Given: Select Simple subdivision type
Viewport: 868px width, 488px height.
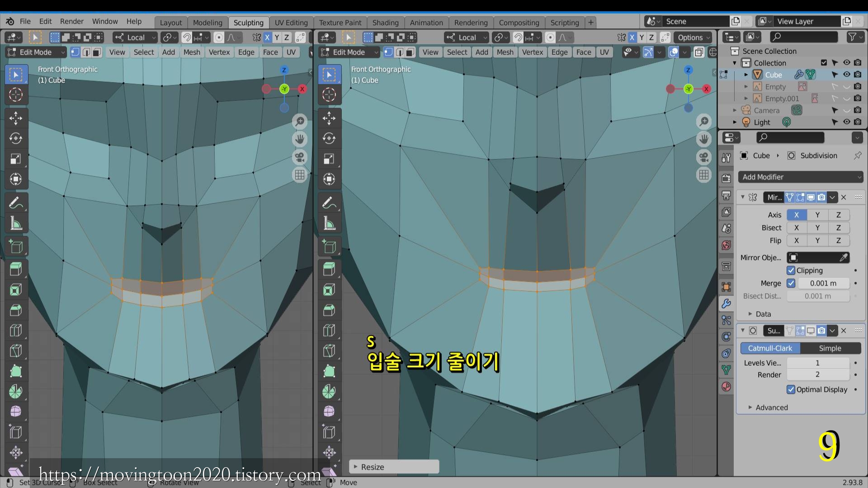Looking at the screenshot, I should point(830,348).
